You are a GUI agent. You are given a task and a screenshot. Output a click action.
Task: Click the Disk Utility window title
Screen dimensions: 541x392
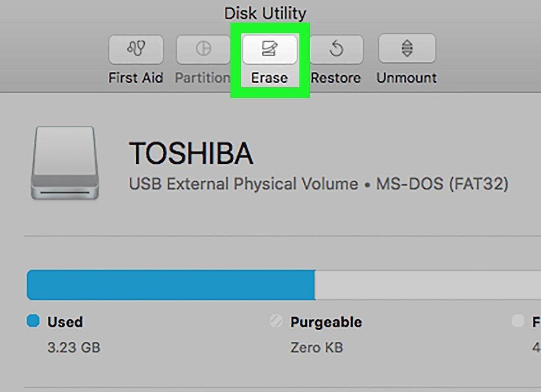(265, 14)
